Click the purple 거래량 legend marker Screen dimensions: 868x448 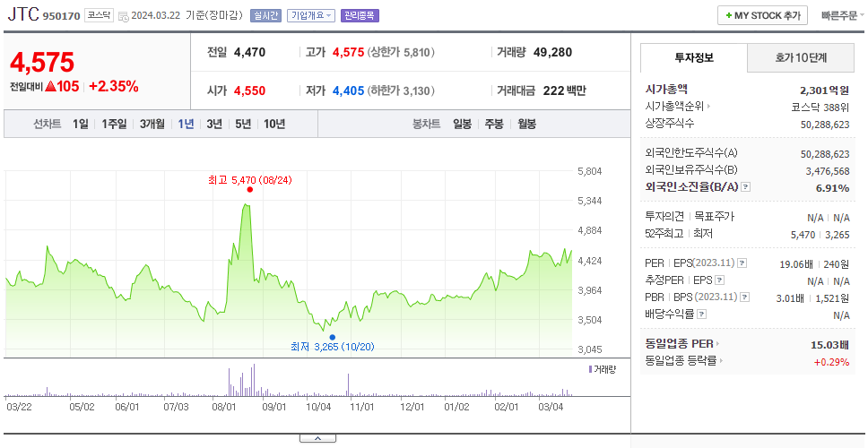590,369
